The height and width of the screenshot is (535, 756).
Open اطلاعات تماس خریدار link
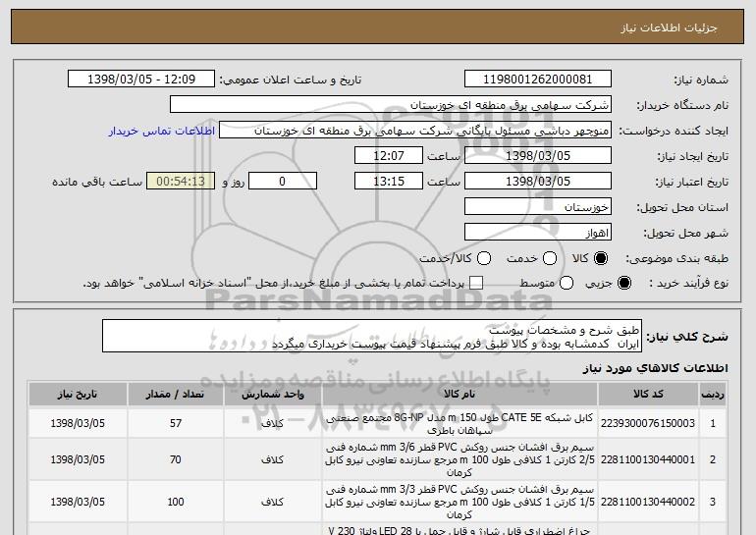162,131
